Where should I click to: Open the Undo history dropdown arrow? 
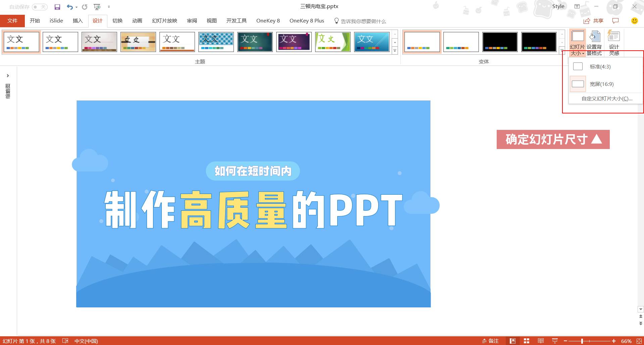[77, 7]
